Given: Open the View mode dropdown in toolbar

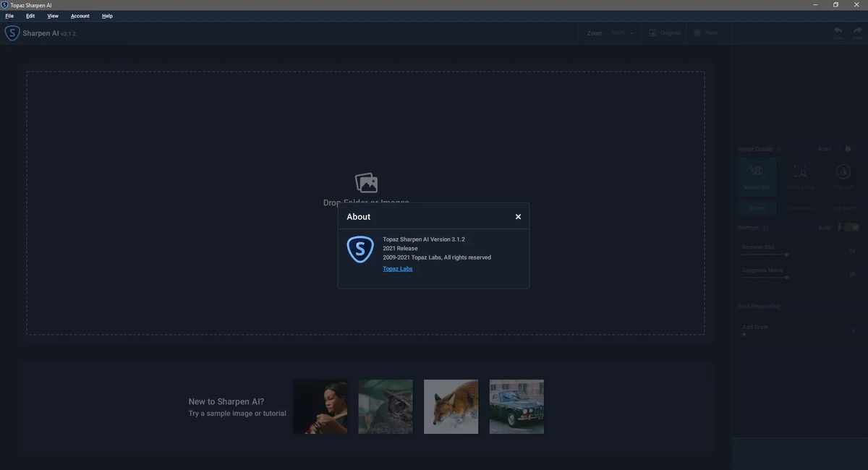Looking at the screenshot, I should click(709, 33).
